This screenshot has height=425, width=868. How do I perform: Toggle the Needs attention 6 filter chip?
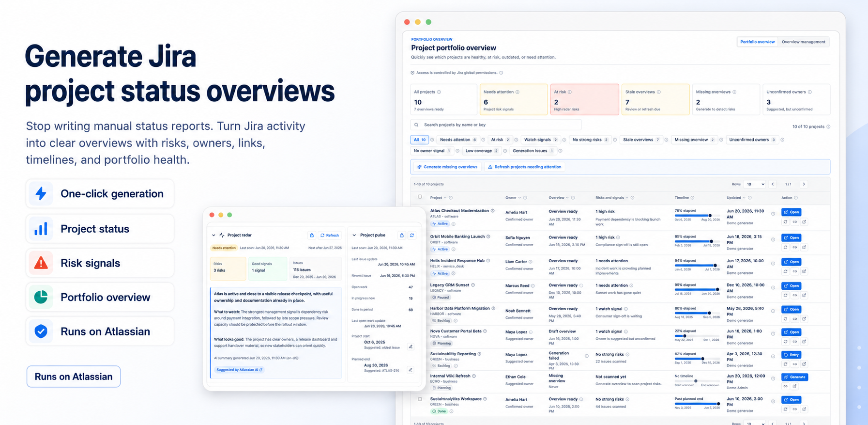tap(458, 140)
